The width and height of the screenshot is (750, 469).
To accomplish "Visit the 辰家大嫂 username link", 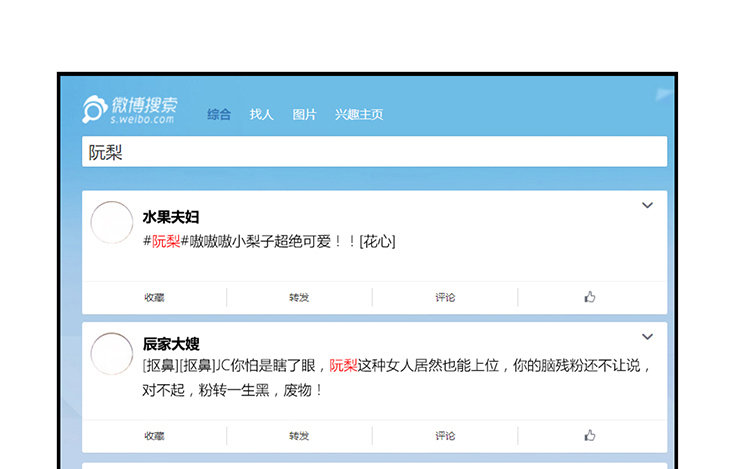I will [171, 343].
